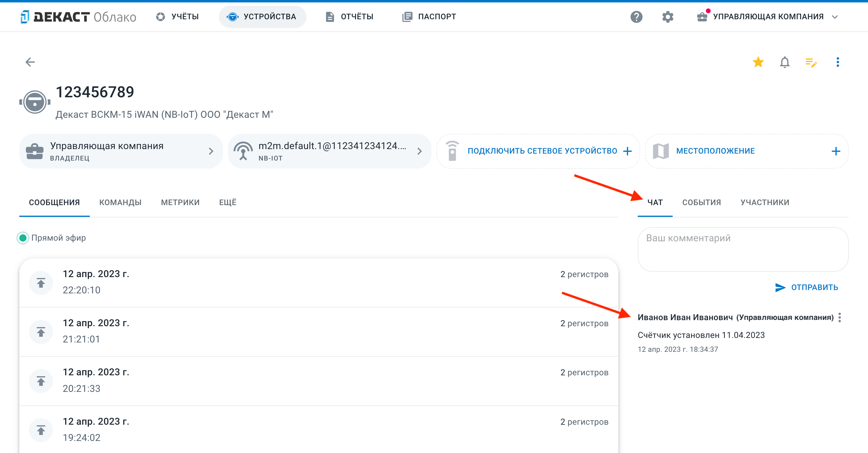
Task: Click the notifications bell icon
Action: 785,62
